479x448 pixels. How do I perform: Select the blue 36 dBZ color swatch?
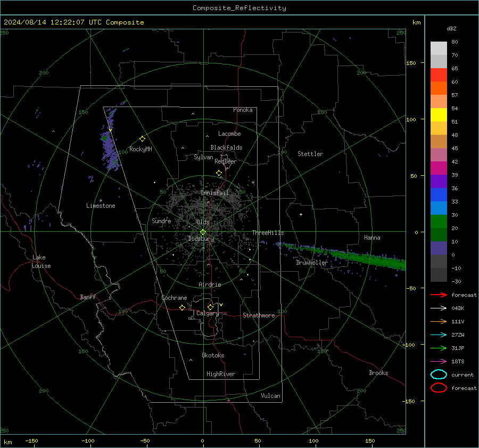(439, 195)
